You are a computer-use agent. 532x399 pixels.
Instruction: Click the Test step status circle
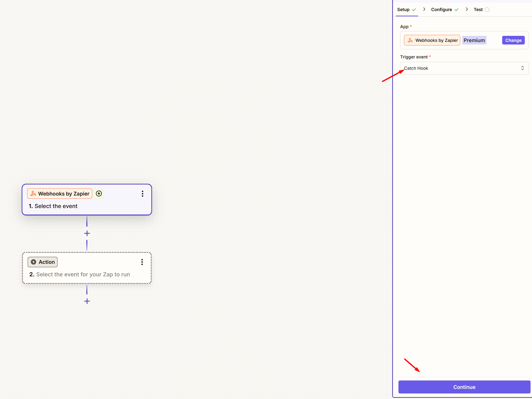click(x=487, y=10)
